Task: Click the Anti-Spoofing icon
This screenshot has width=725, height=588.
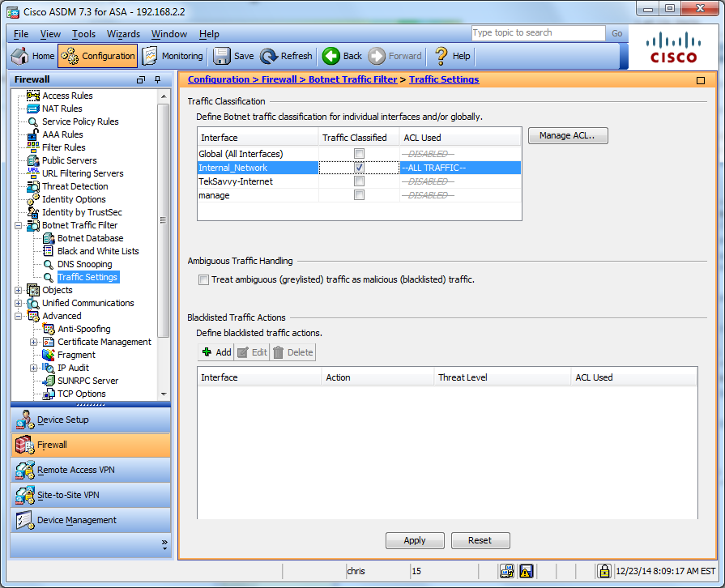Action: 49,329
